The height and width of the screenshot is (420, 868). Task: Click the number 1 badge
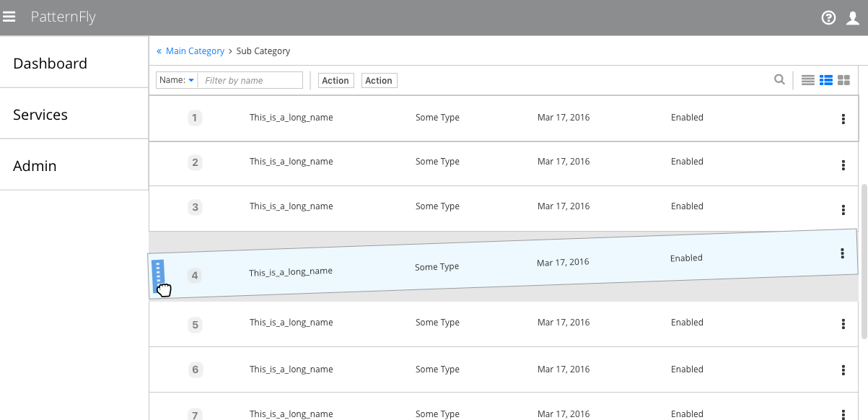click(x=195, y=118)
